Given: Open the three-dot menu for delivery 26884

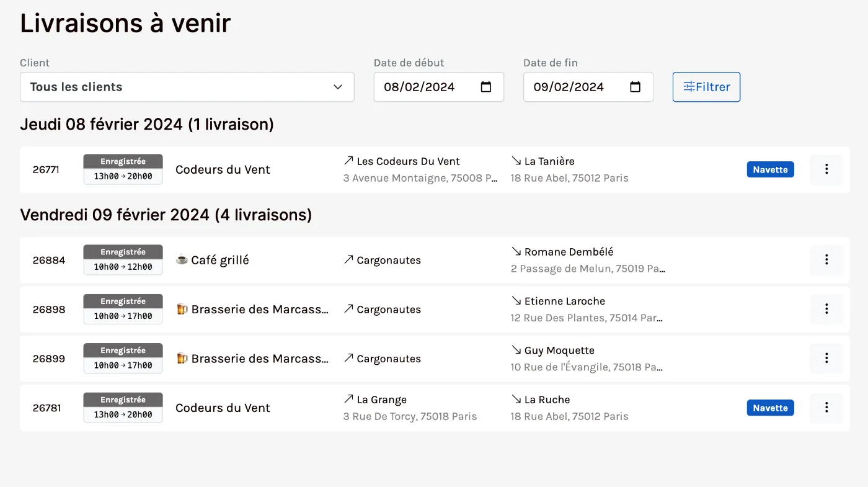Looking at the screenshot, I should (826, 260).
